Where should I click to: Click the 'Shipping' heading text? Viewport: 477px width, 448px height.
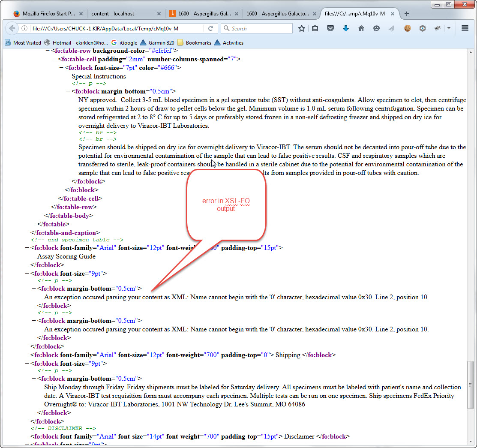tap(288, 355)
